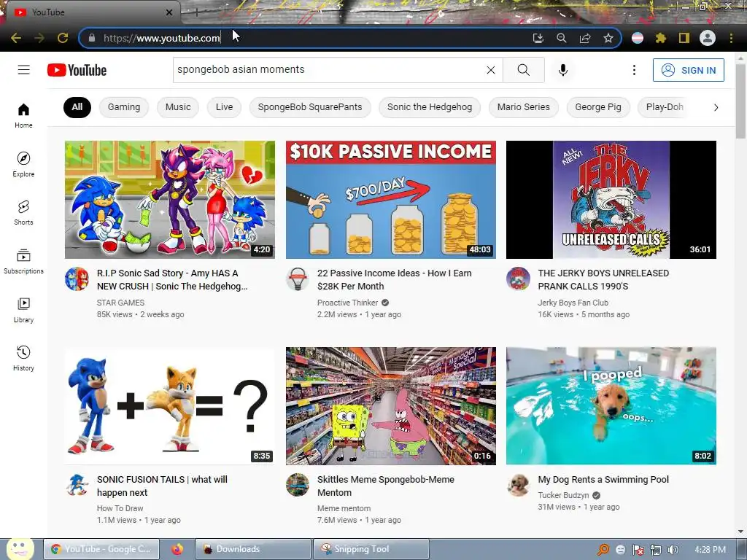Click the install app icon in address bar

click(x=538, y=38)
